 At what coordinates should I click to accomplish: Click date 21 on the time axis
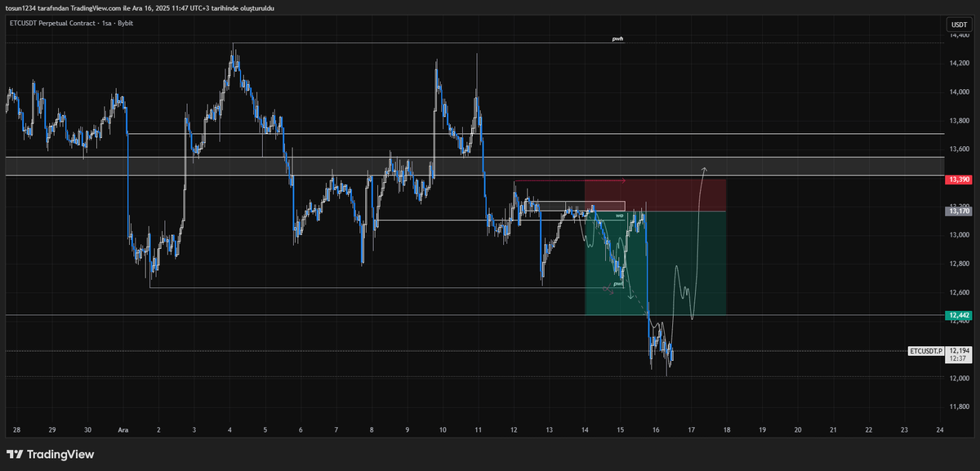[833, 429]
